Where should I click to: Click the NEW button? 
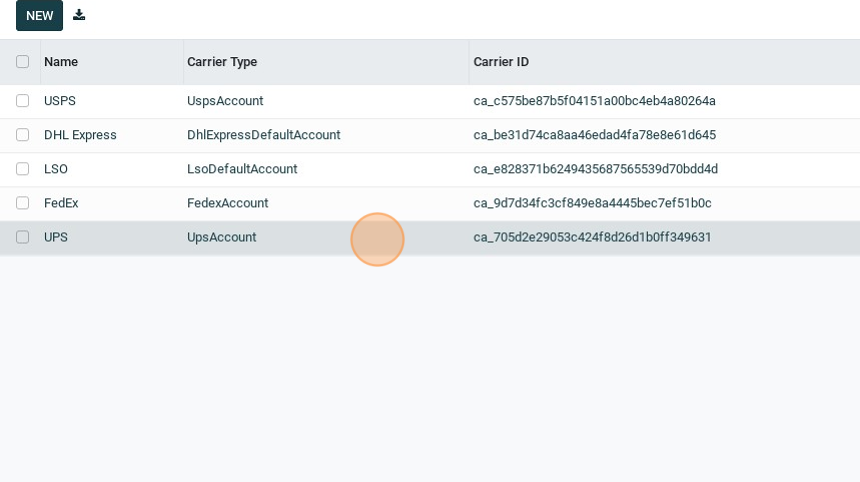(39, 15)
